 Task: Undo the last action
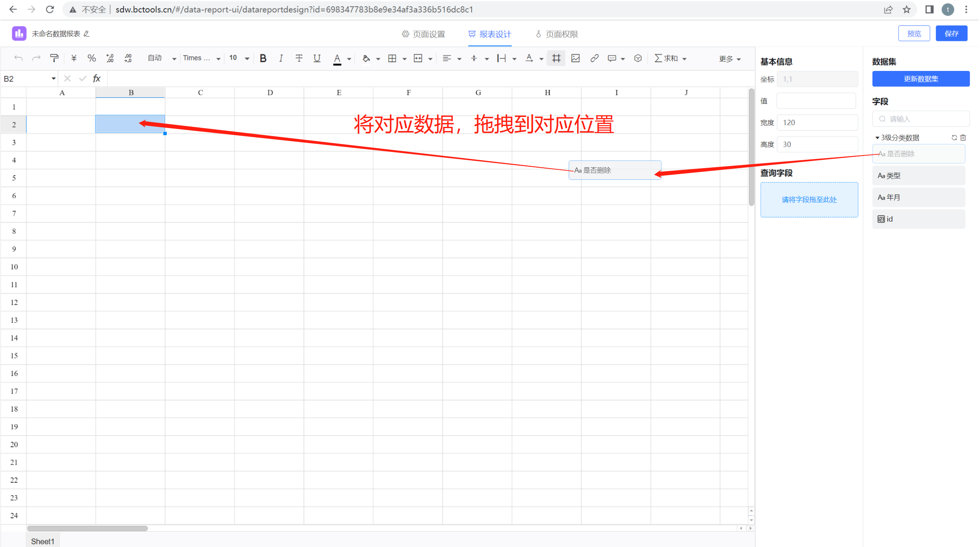point(18,58)
